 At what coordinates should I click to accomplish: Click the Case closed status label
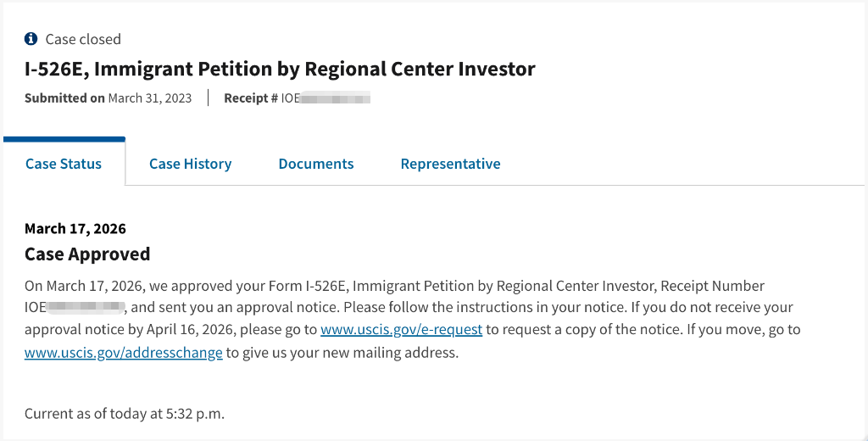[83, 39]
